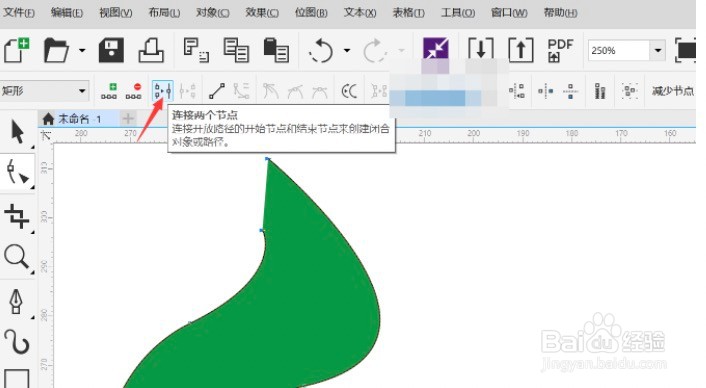The height and width of the screenshot is (388, 706).
Task: Delete node with the red minus icon
Action: [134, 91]
